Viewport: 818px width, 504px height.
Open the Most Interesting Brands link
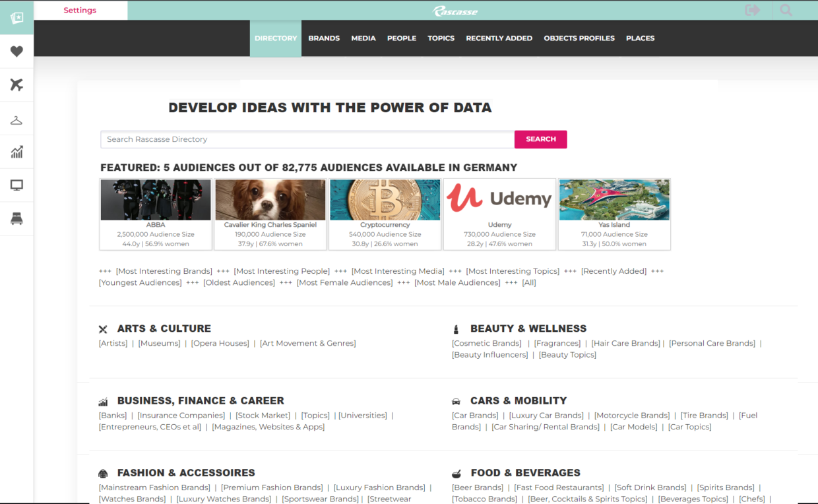pos(164,271)
